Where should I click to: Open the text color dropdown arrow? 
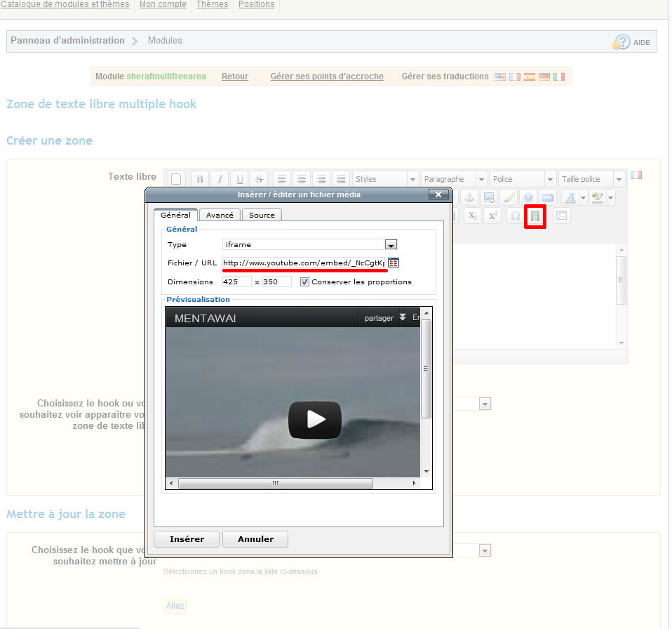pos(583,197)
